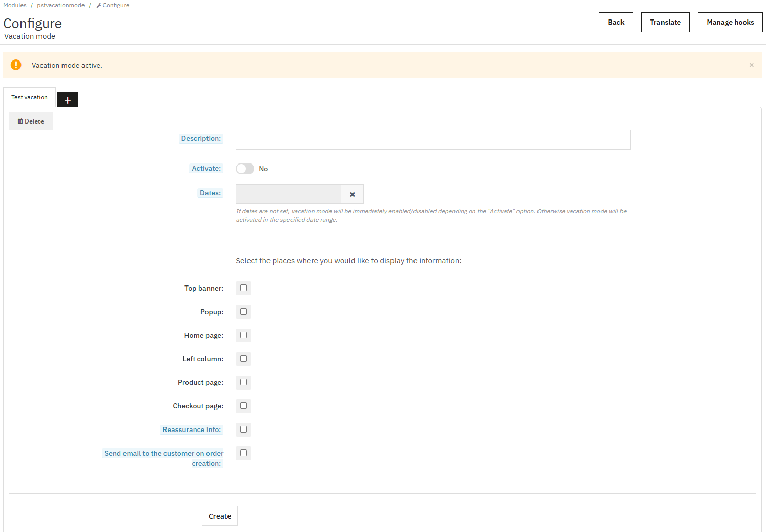Enable send email on order creation

tap(243, 453)
